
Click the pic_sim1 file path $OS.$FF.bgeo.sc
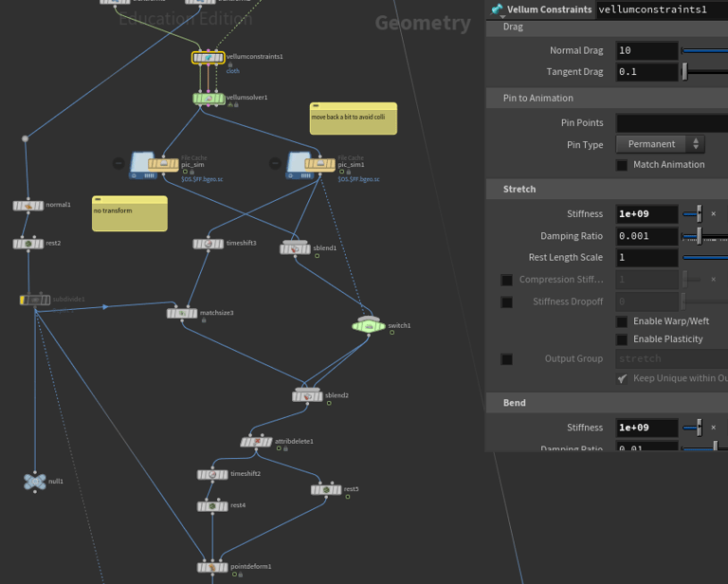pyautogui.click(x=358, y=179)
